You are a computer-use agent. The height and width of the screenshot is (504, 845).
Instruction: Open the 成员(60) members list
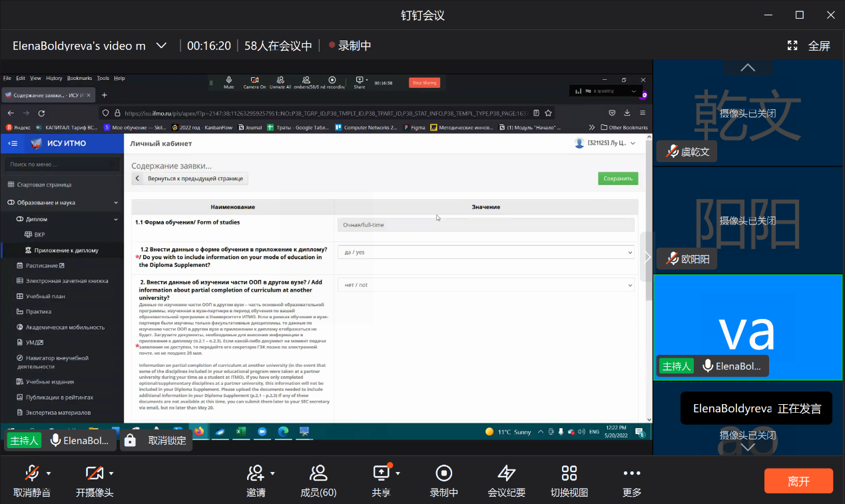coord(318,481)
